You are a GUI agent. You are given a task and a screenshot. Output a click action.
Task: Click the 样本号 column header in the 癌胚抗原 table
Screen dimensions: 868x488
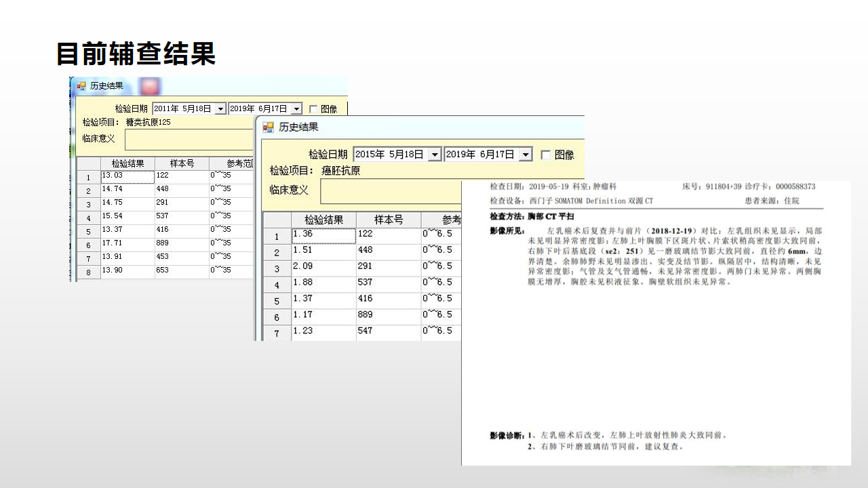pyautogui.click(x=388, y=220)
